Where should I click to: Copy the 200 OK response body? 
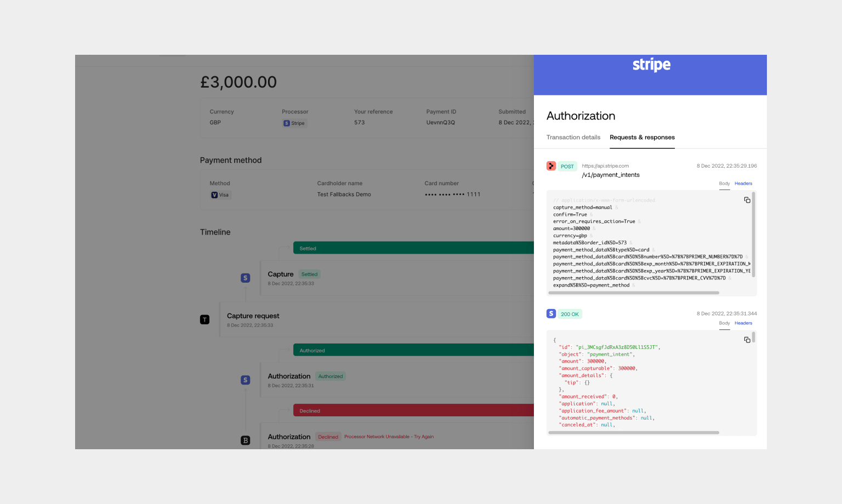747,340
